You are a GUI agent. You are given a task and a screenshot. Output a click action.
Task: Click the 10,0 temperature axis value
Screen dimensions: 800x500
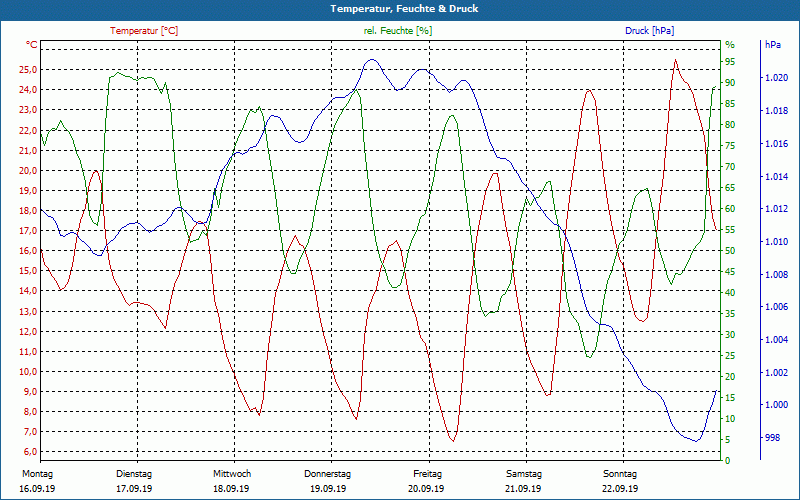click(x=28, y=371)
